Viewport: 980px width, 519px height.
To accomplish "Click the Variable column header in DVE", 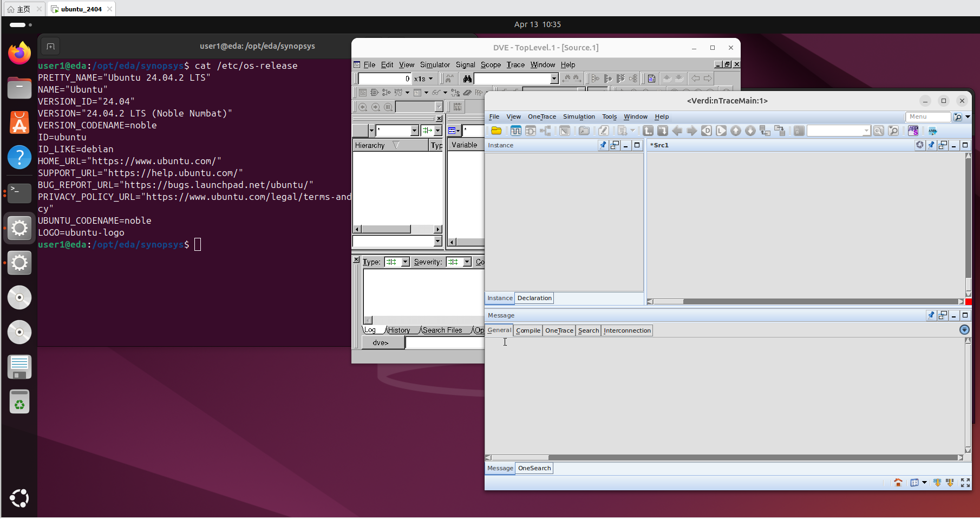I will (466, 145).
